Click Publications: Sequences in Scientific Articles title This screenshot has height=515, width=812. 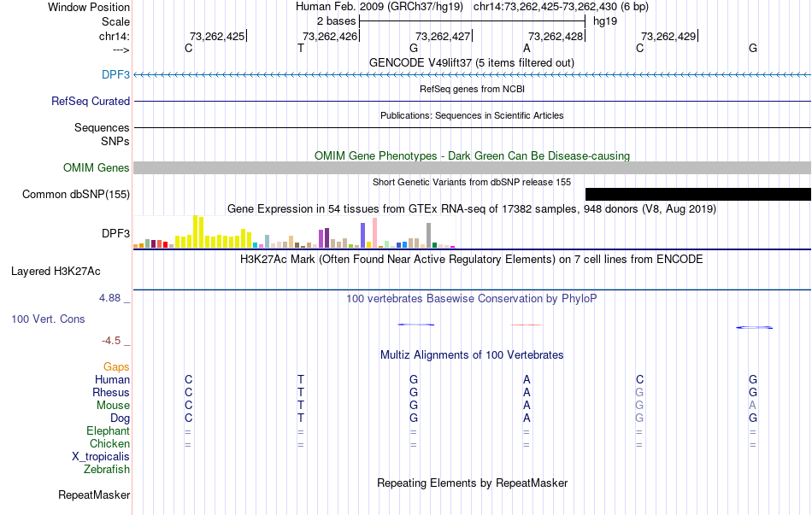(x=472, y=115)
